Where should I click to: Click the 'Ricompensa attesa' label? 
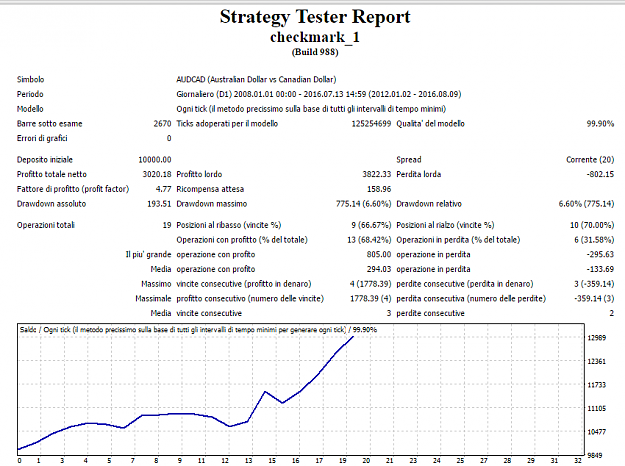point(210,189)
